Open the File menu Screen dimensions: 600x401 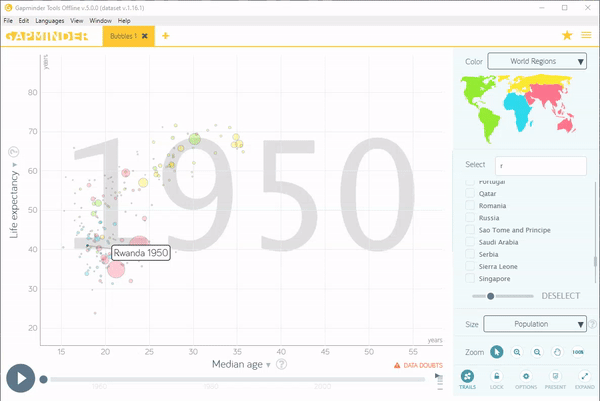tap(8, 21)
